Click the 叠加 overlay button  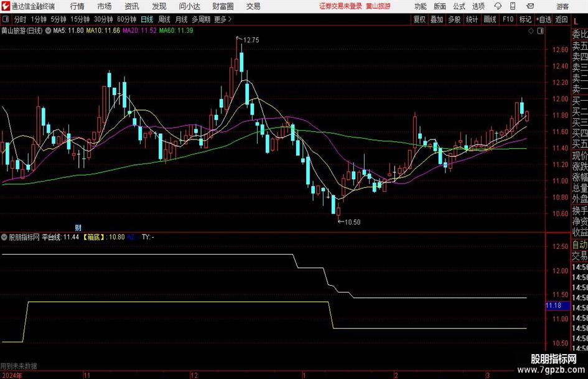point(437,19)
